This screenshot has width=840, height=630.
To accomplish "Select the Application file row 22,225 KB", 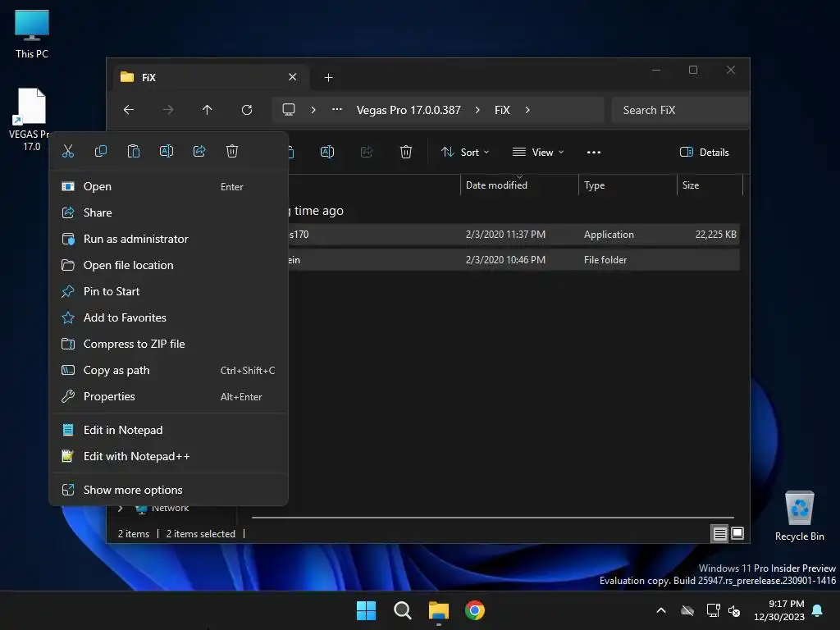I will coord(514,234).
